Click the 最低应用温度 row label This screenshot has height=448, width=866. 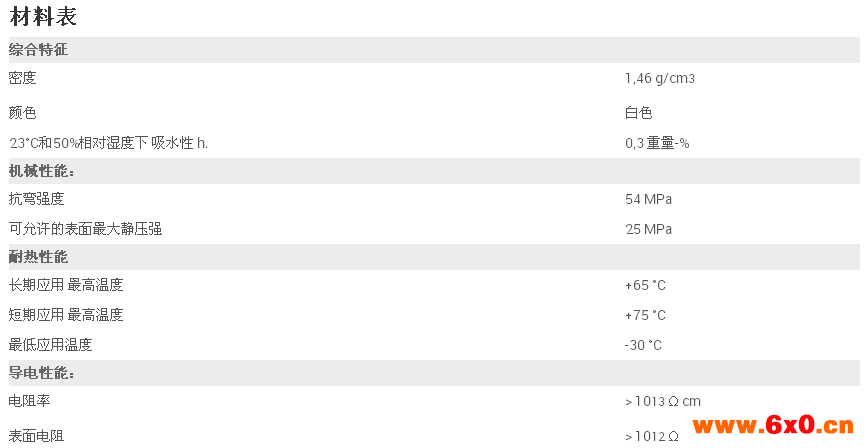(x=50, y=345)
